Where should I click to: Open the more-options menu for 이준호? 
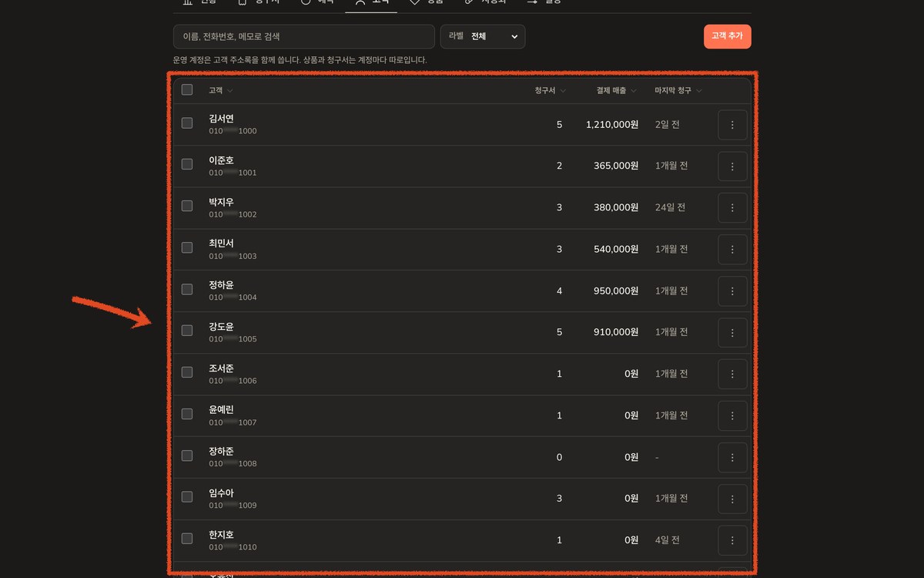pos(732,166)
